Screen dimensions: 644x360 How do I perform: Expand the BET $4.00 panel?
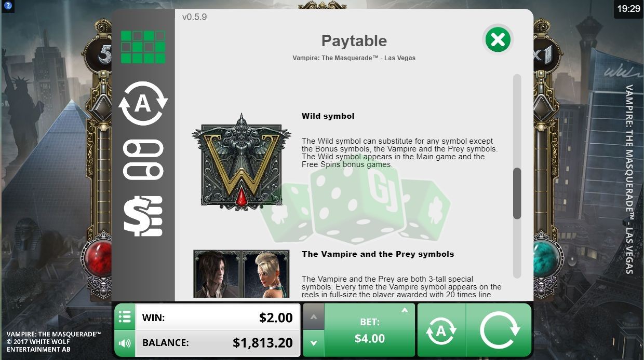[x=370, y=330]
